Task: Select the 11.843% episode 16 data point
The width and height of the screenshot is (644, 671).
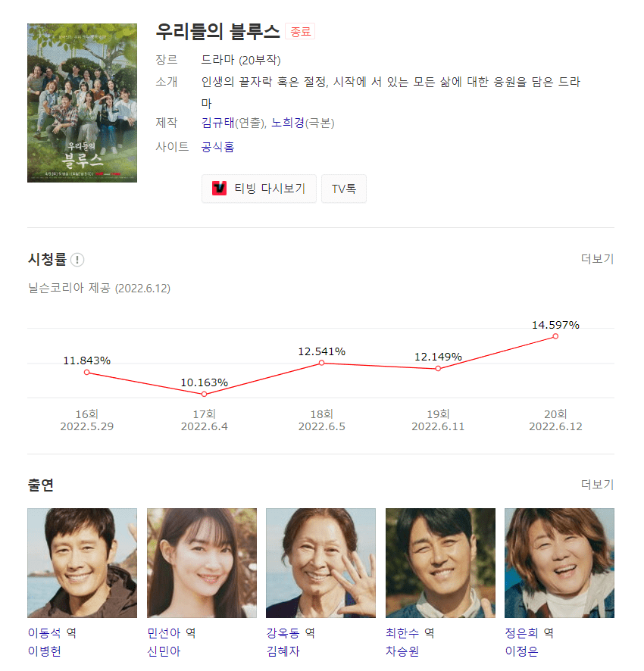Action: point(87,373)
